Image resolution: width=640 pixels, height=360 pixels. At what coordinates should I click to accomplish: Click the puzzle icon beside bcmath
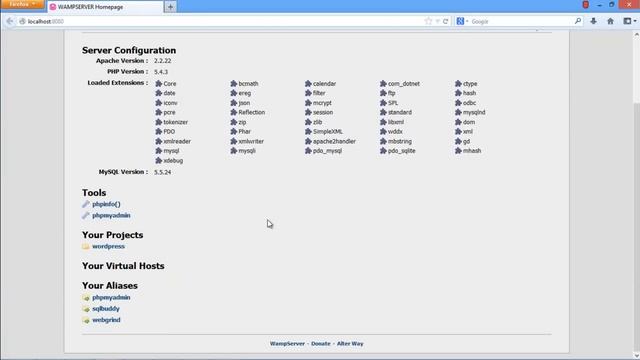[233, 83]
